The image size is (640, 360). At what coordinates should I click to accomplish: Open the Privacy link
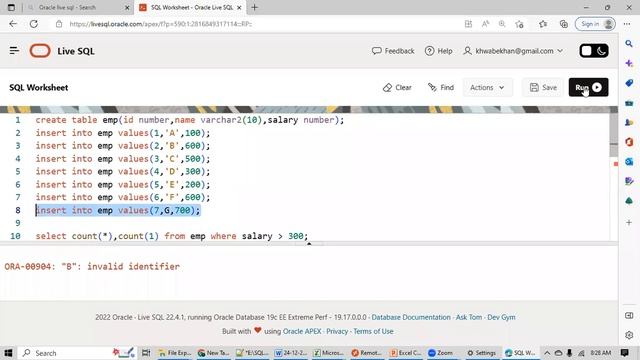(x=337, y=331)
